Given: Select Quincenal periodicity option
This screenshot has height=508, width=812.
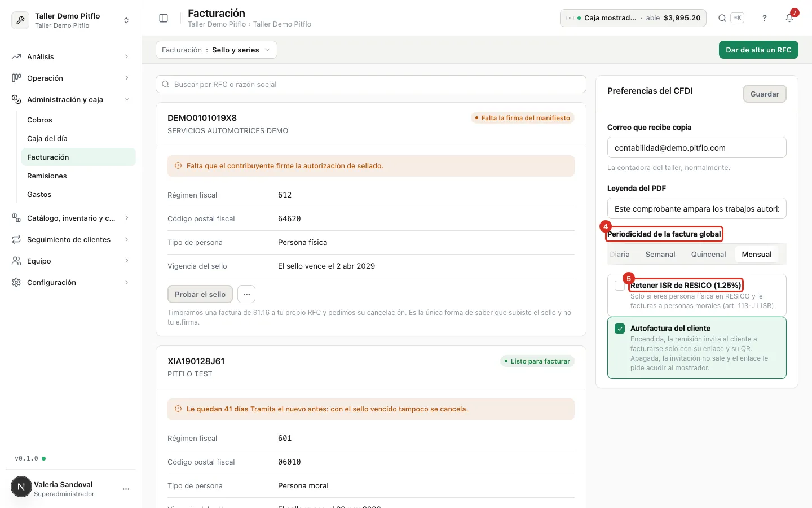Looking at the screenshot, I should (x=708, y=255).
